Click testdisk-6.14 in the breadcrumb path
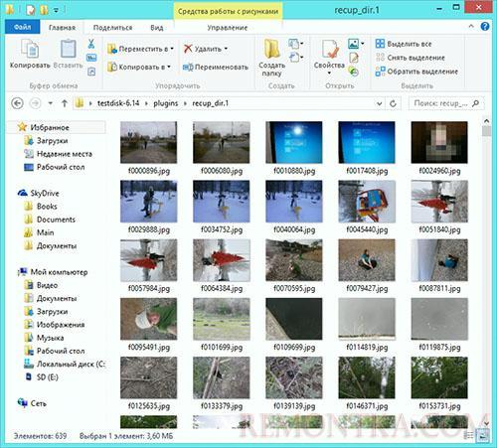This screenshot has height=448, width=497. tap(118, 103)
